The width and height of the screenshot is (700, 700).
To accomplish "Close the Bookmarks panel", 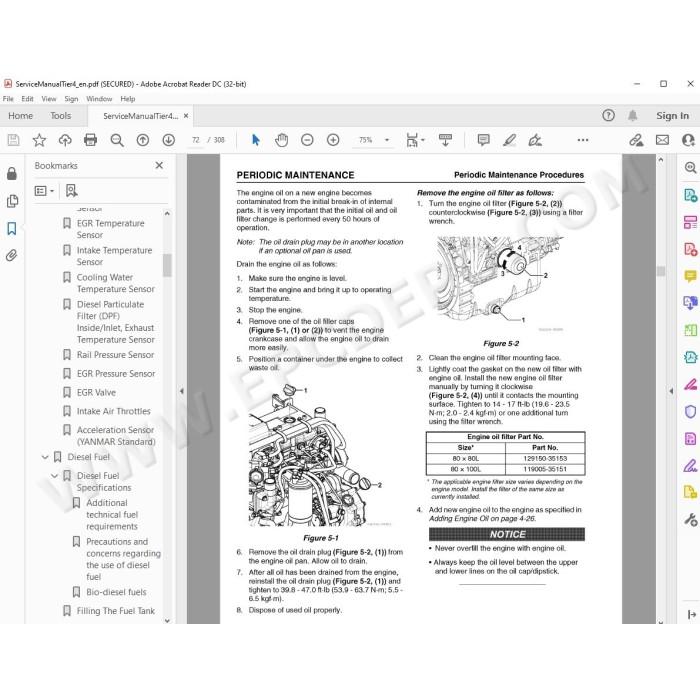I will pos(159,165).
